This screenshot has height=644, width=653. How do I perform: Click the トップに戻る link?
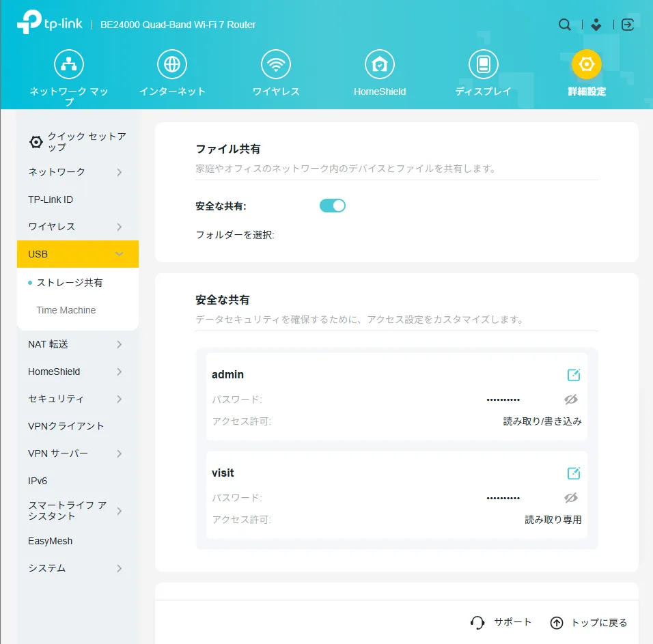point(599,623)
